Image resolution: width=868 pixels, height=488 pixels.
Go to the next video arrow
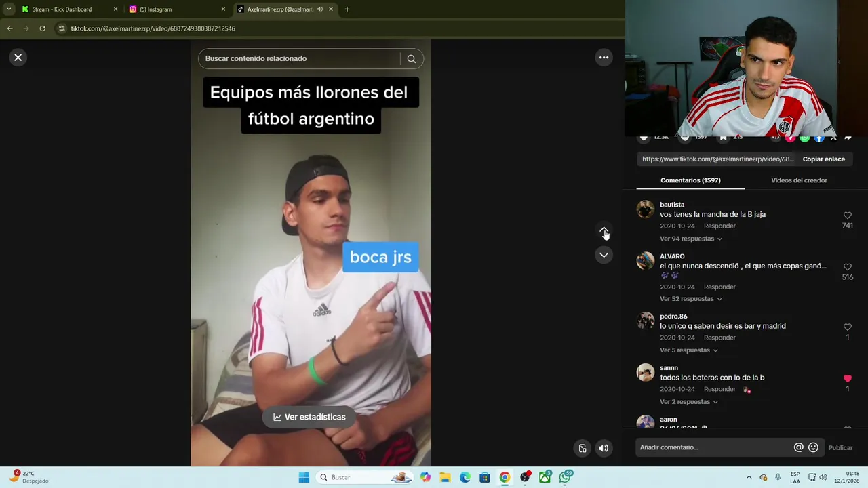pos(604,255)
